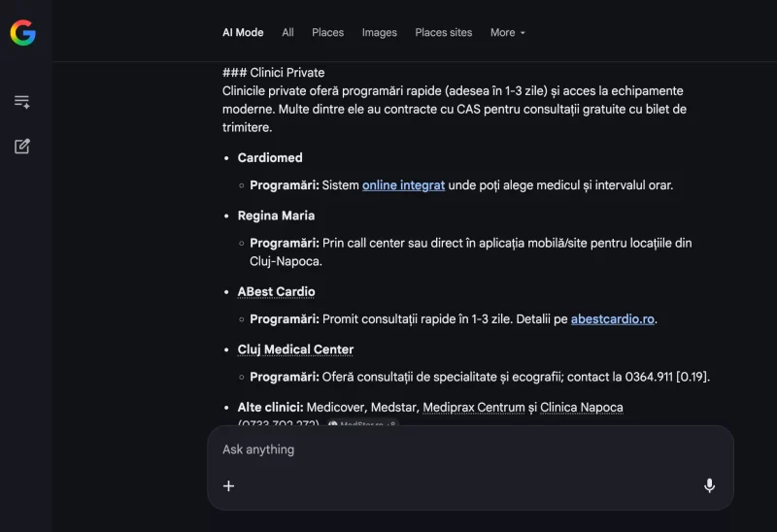Click the Google logo

[x=22, y=33]
